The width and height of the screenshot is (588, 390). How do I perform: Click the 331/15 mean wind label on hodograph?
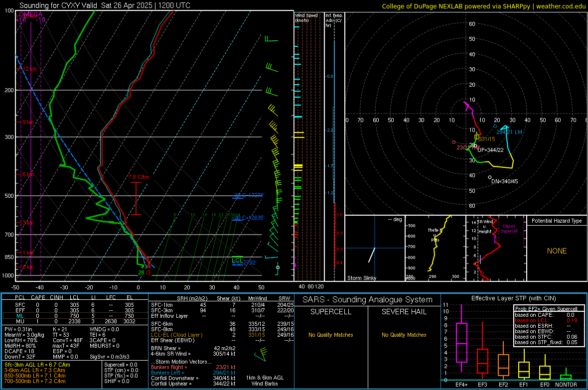point(487,139)
